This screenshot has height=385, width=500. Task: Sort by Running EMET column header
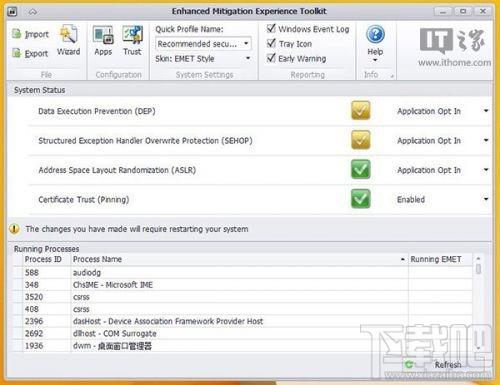tap(440, 259)
